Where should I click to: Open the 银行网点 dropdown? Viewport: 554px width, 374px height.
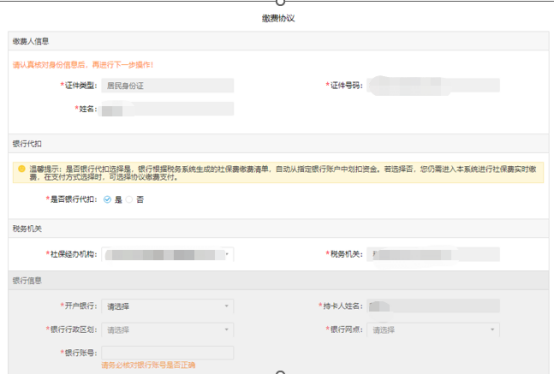(433, 330)
